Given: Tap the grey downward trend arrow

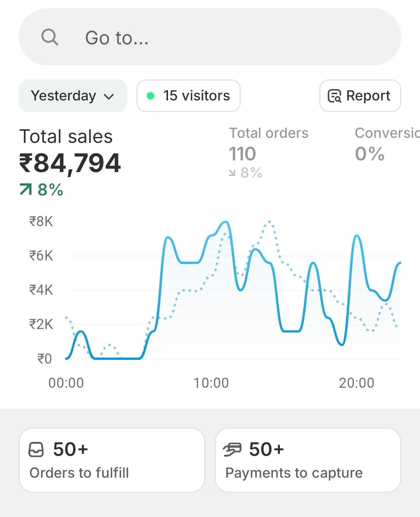Looking at the screenshot, I should [232, 173].
